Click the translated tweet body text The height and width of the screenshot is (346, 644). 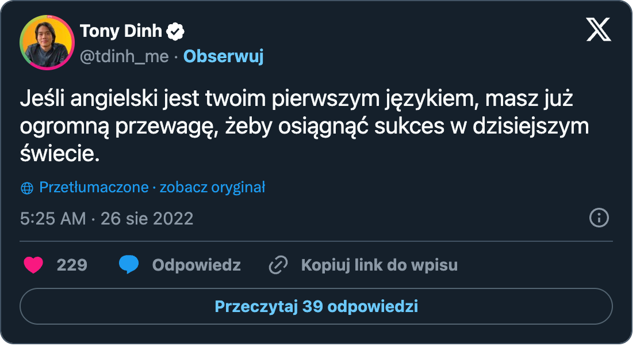[304, 126]
